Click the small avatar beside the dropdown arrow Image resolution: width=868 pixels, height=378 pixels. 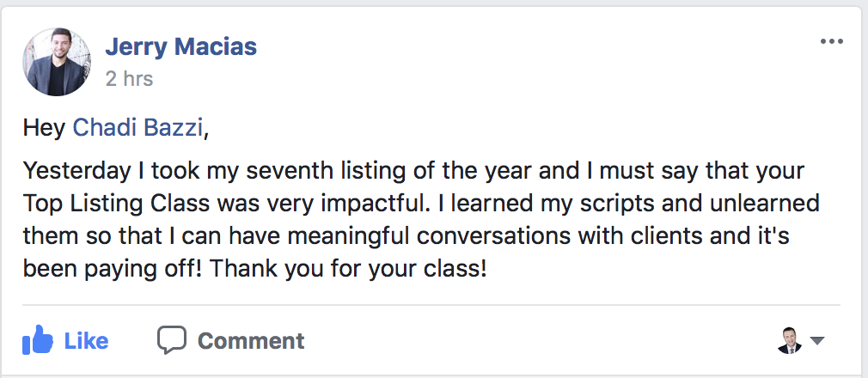pos(789,341)
